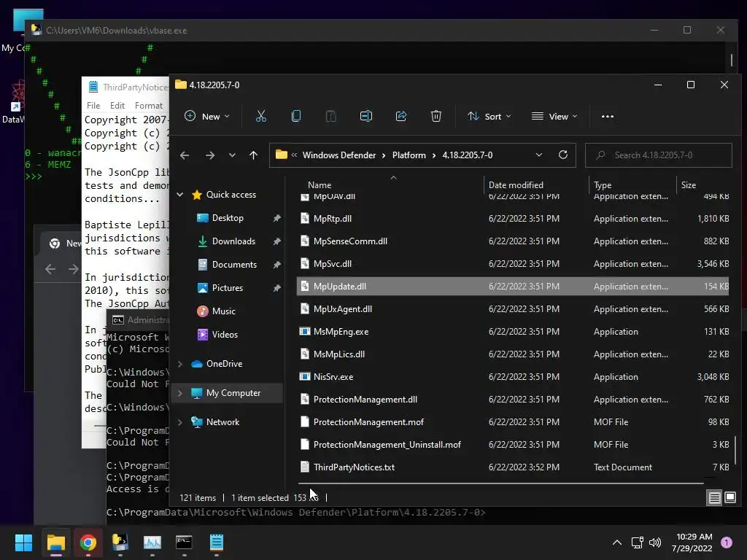
Task: Open Format menu in Notepad window
Action: pos(149,105)
